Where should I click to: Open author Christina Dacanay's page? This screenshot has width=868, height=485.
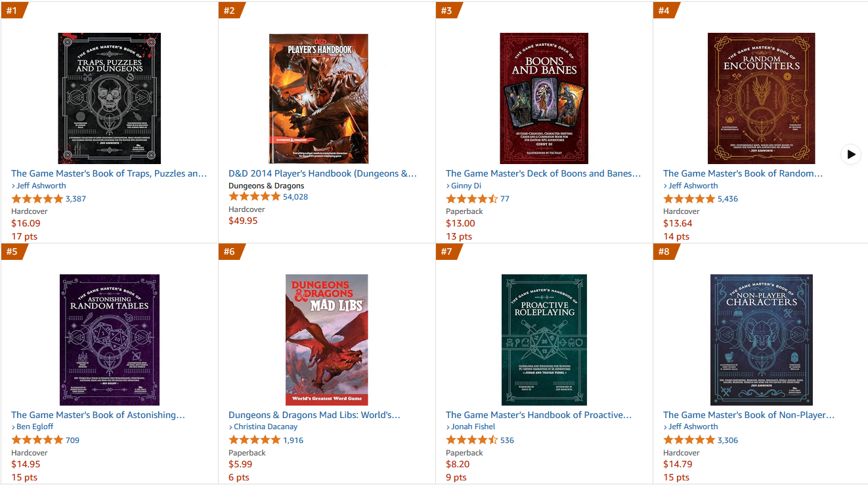[265, 427]
